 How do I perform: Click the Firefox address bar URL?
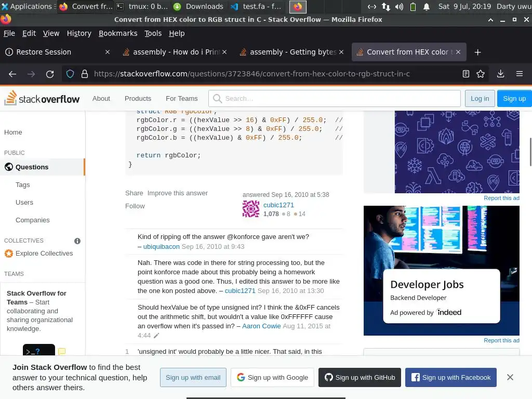pos(252,74)
